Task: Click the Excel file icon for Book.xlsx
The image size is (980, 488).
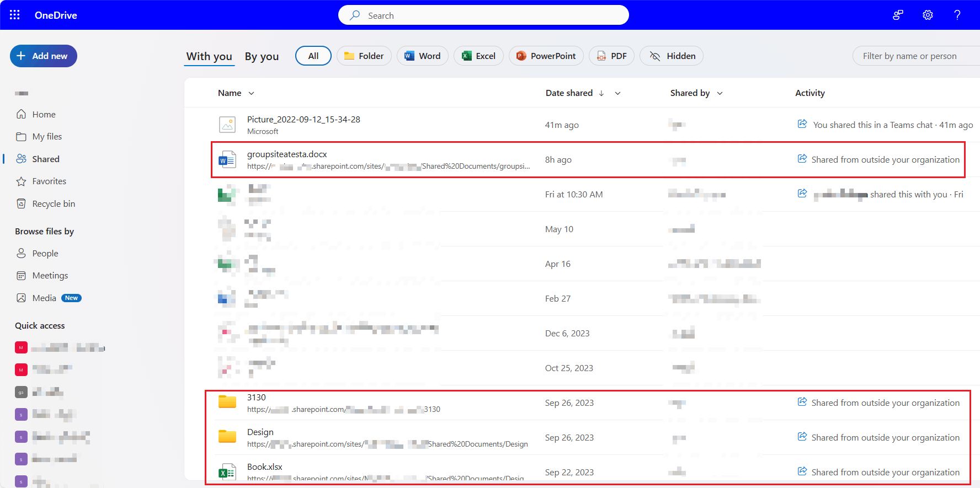Action: [x=227, y=472]
